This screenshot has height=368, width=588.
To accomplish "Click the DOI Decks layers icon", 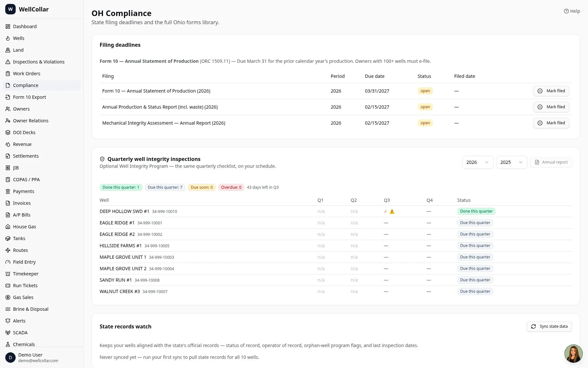I will [x=8, y=132].
